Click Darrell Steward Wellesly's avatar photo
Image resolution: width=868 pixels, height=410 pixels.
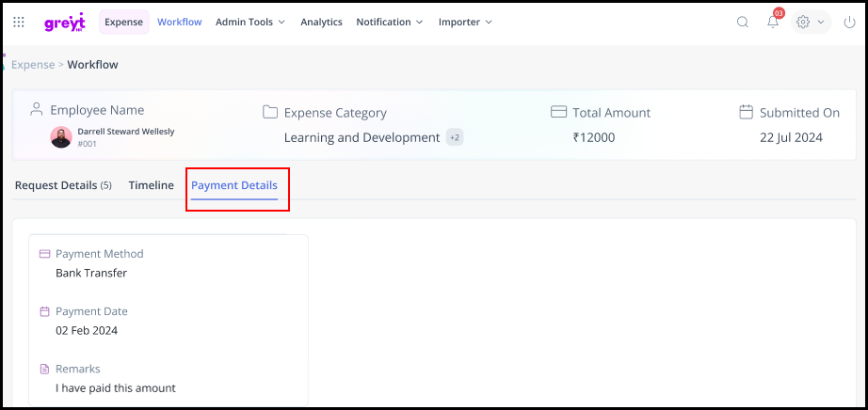click(x=61, y=136)
